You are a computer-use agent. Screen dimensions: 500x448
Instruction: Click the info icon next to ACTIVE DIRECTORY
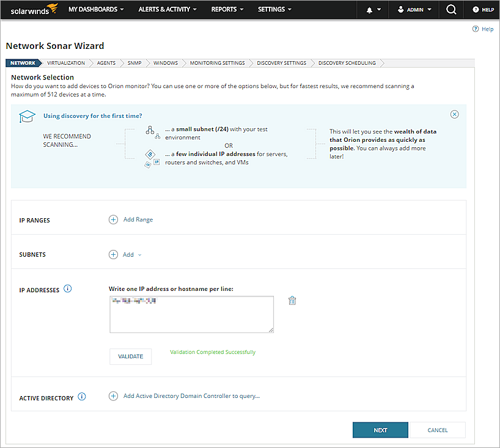(x=82, y=397)
